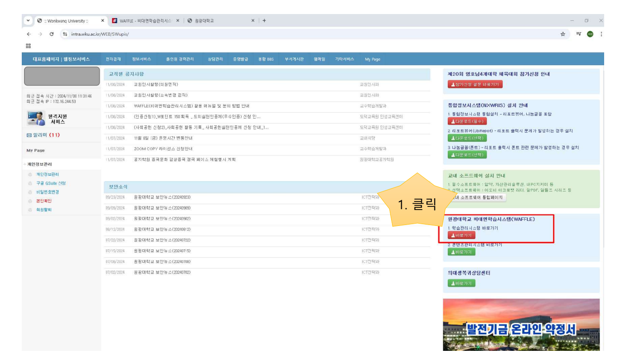This screenshot has height=364, width=620.
Task: Bookmark this page with the star icon
Action: pyautogui.click(x=562, y=34)
